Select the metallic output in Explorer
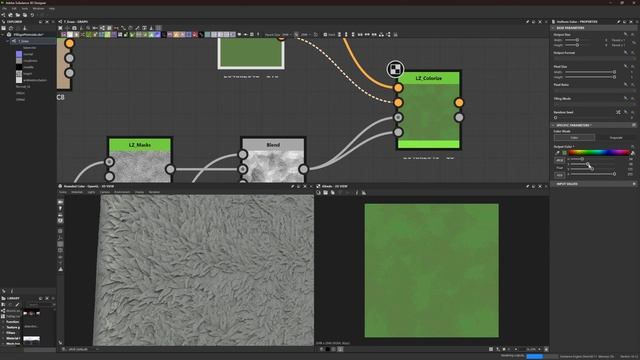This screenshot has width=640, height=360. click(x=28, y=67)
